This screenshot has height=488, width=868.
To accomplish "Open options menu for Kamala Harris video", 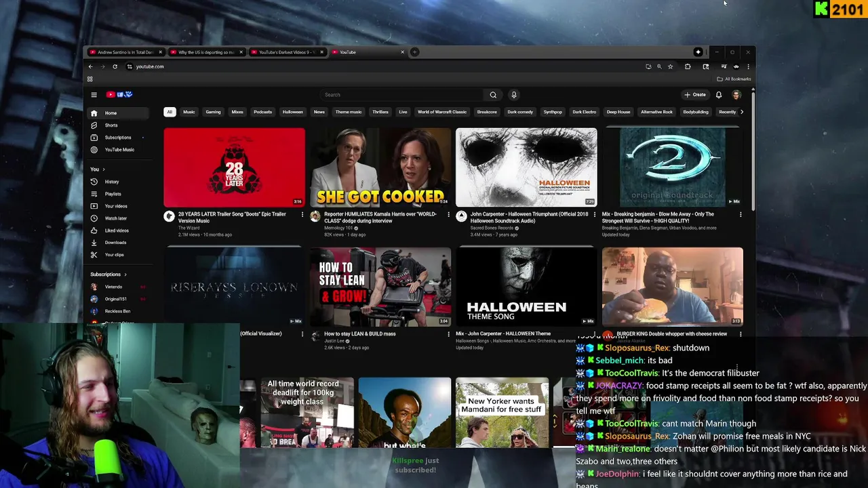I will point(448,214).
